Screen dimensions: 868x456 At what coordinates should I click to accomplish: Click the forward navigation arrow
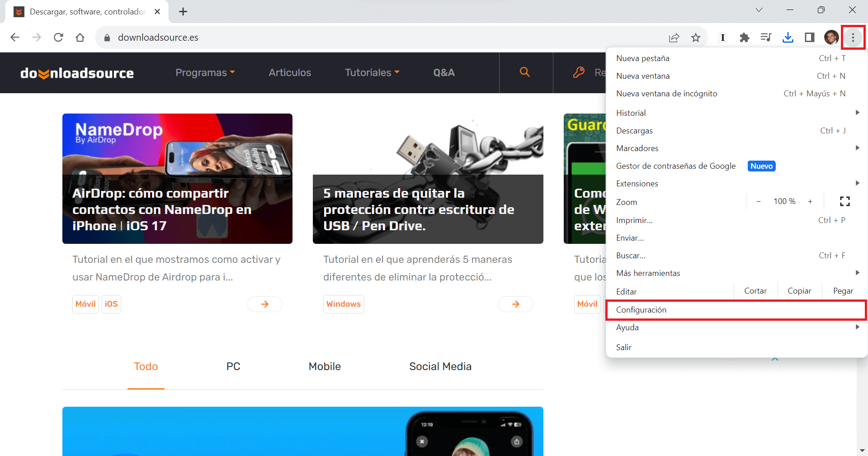point(37,38)
